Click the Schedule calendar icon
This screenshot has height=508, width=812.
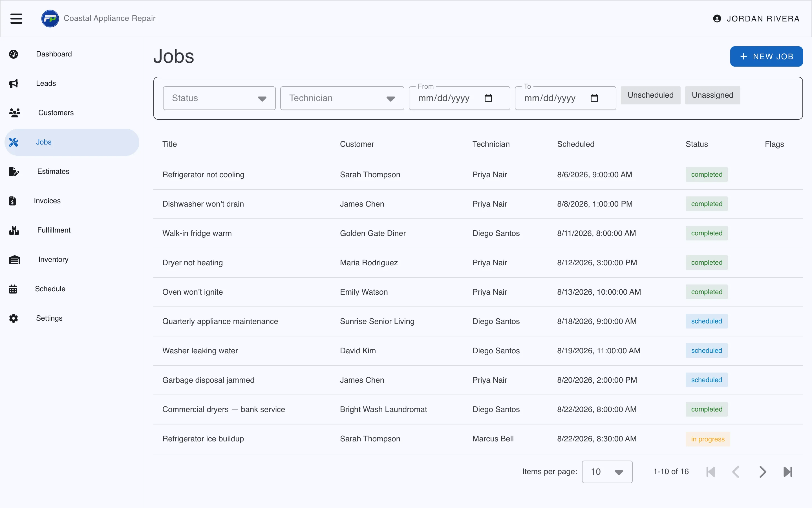tap(13, 289)
